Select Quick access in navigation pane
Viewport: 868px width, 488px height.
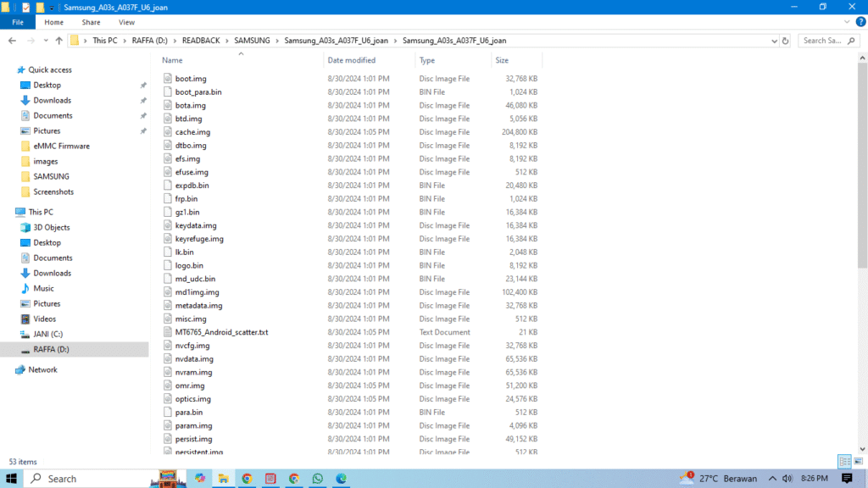click(50, 69)
